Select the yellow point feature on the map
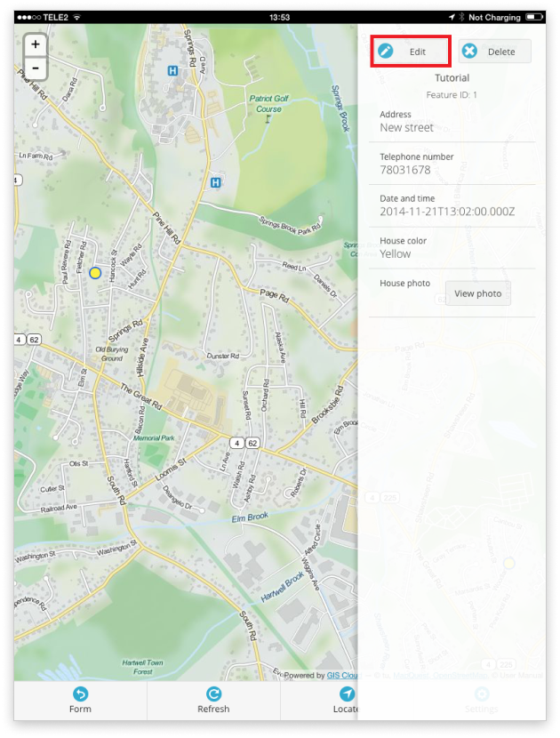 click(95, 272)
